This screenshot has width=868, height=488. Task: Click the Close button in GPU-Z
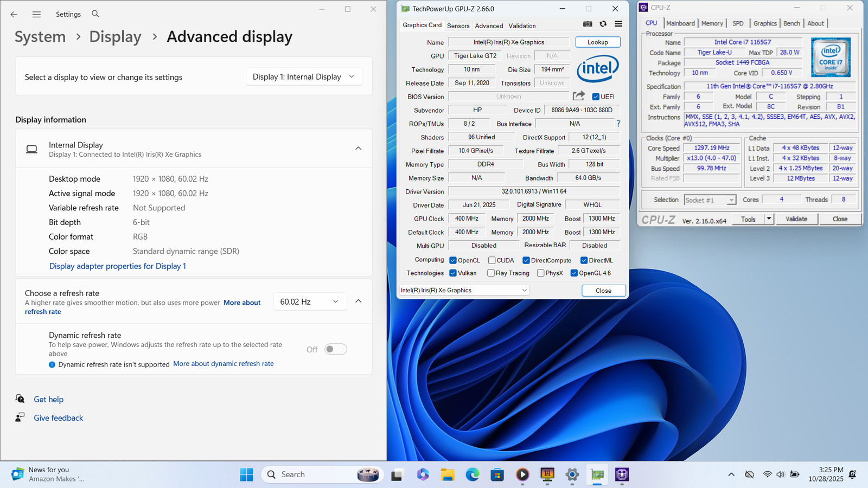[x=603, y=291]
